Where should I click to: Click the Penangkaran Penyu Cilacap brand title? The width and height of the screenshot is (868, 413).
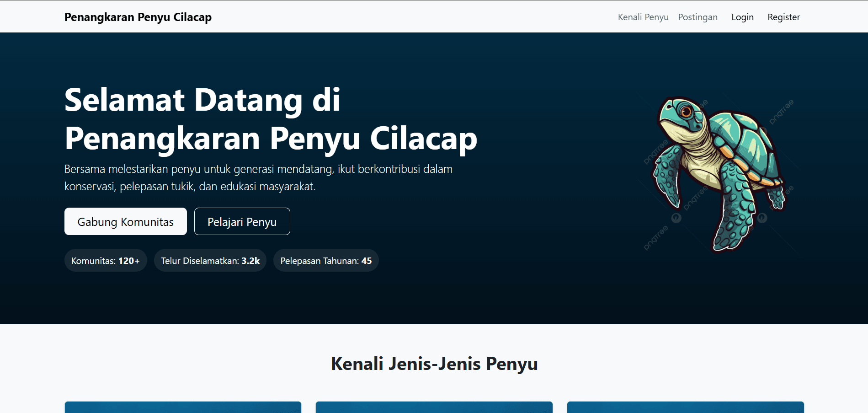click(138, 17)
